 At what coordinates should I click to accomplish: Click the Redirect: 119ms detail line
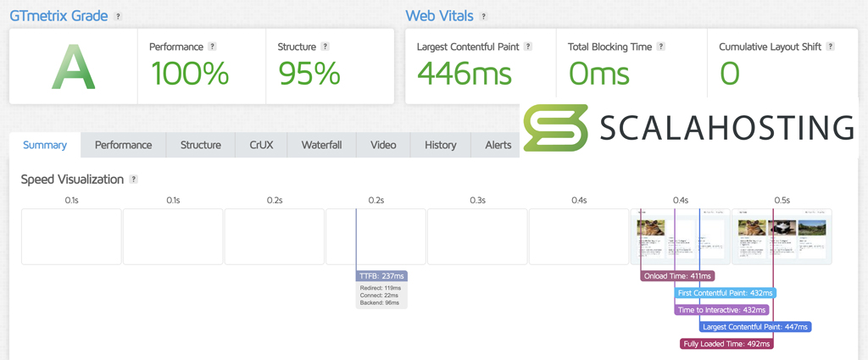pyautogui.click(x=381, y=288)
